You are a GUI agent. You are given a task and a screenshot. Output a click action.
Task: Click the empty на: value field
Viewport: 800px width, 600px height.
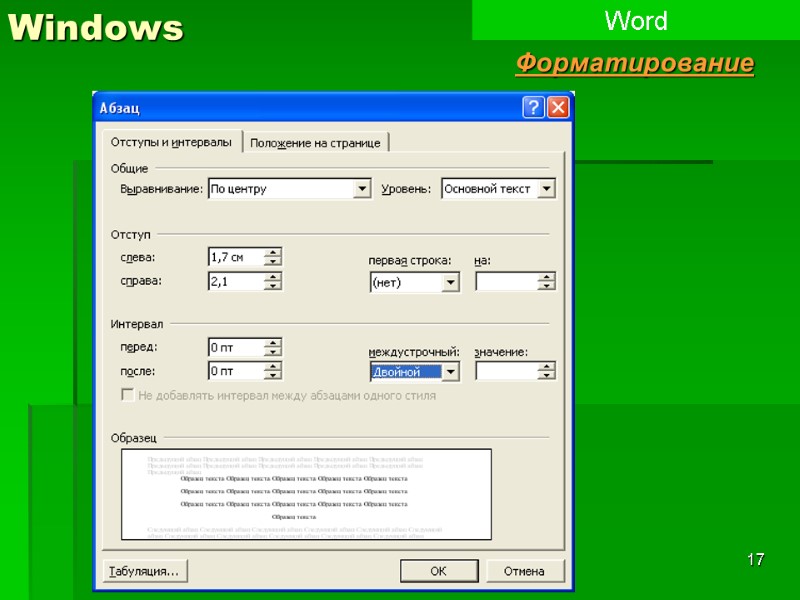(x=506, y=282)
